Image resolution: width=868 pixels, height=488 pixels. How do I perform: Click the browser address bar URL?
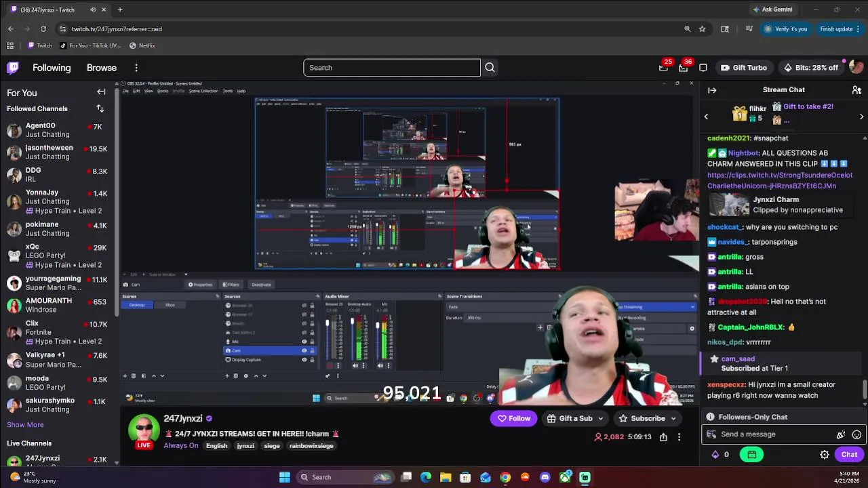pyautogui.click(x=117, y=29)
